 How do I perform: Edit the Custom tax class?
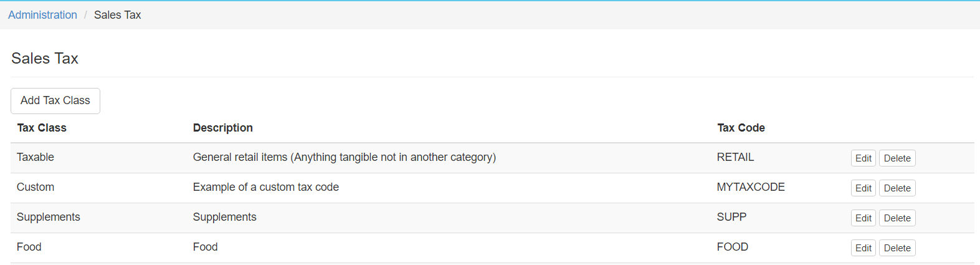coord(863,188)
